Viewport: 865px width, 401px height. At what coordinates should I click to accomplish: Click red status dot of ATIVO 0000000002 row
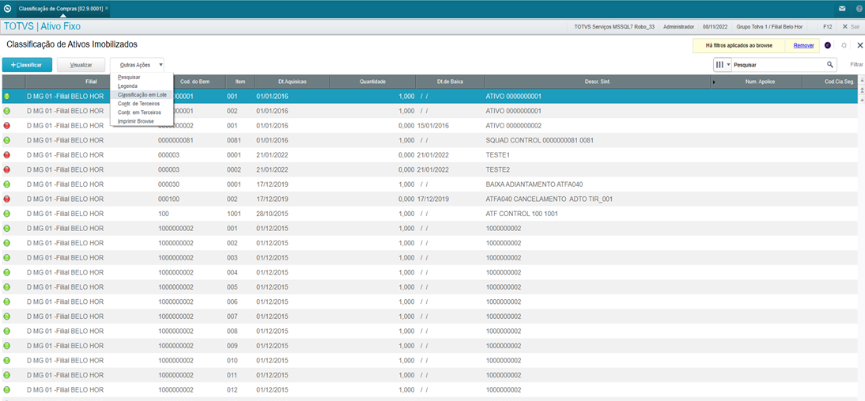pyautogui.click(x=7, y=126)
